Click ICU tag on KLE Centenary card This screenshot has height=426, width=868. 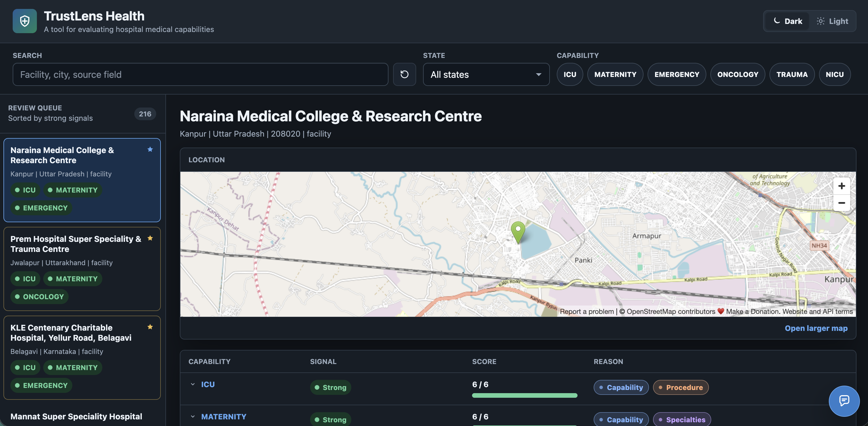(x=25, y=367)
